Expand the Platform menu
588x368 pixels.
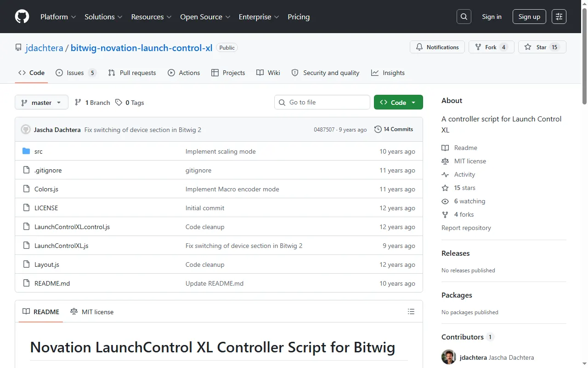pyautogui.click(x=58, y=17)
